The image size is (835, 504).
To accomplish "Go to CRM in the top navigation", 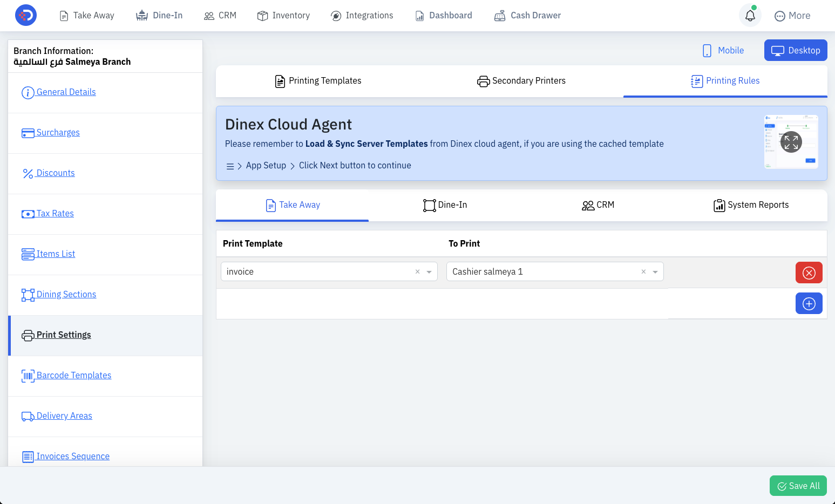I will click(x=220, y=16).
